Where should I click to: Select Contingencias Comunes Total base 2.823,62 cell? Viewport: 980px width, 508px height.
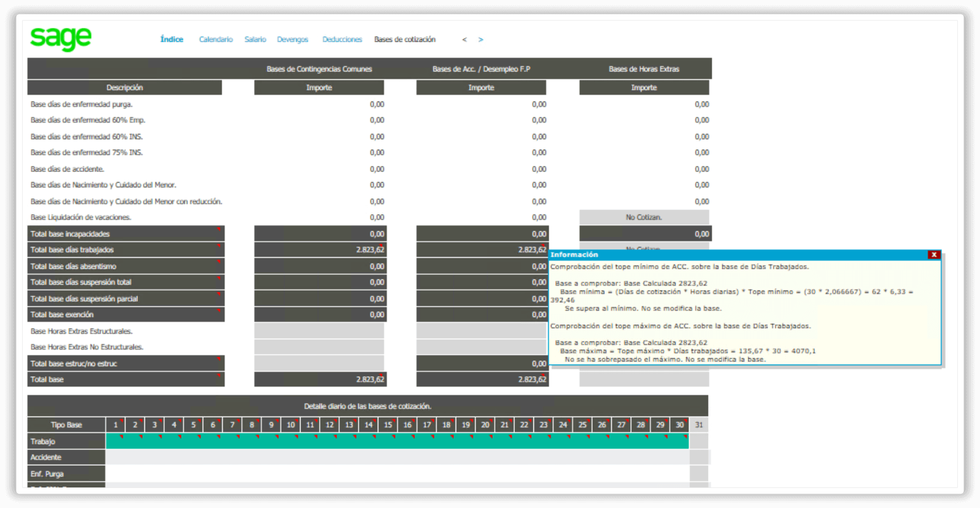pyautogui.click(x=320, y=379)
